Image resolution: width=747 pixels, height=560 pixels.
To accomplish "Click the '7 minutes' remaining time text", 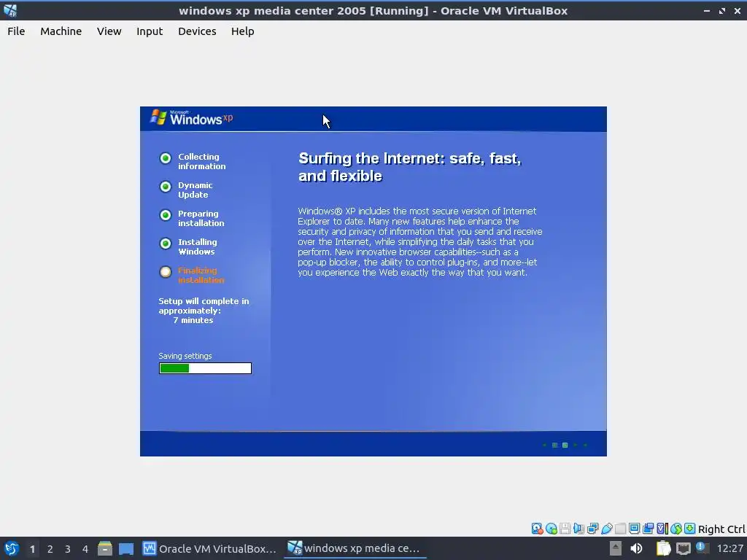I will 193,321.
